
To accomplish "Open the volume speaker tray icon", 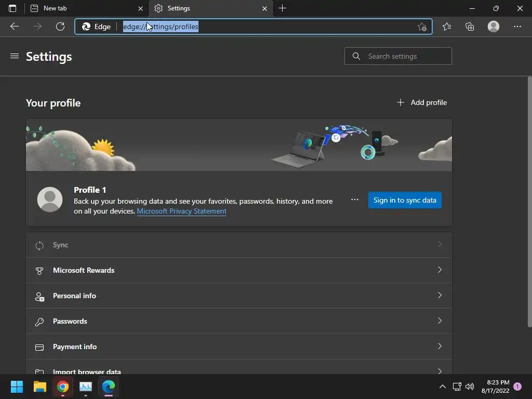I will [470, 387].
